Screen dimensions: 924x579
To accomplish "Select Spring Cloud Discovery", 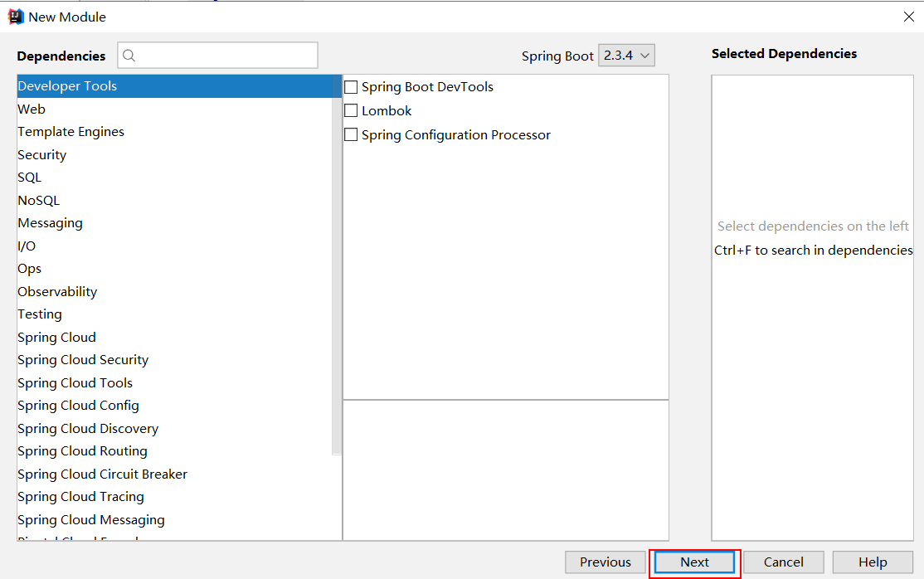I will 176,429.
